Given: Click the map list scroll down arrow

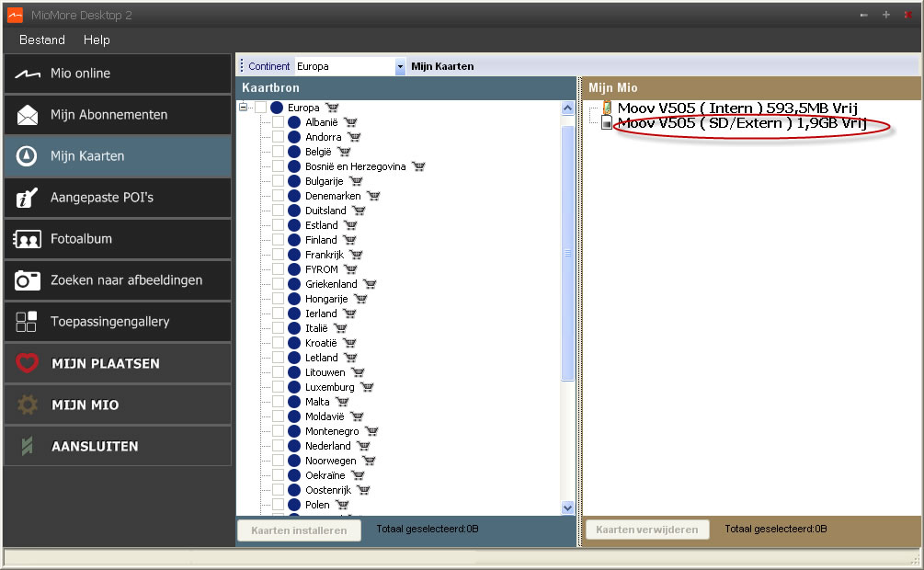Looking at the screenshot, I should pos(567,507).
